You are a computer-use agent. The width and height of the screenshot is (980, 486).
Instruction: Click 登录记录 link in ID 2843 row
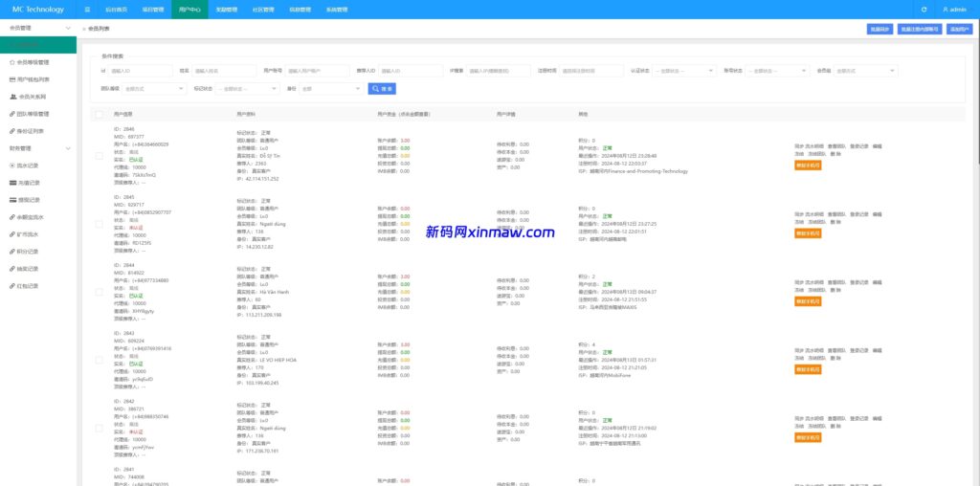(859, 350)
